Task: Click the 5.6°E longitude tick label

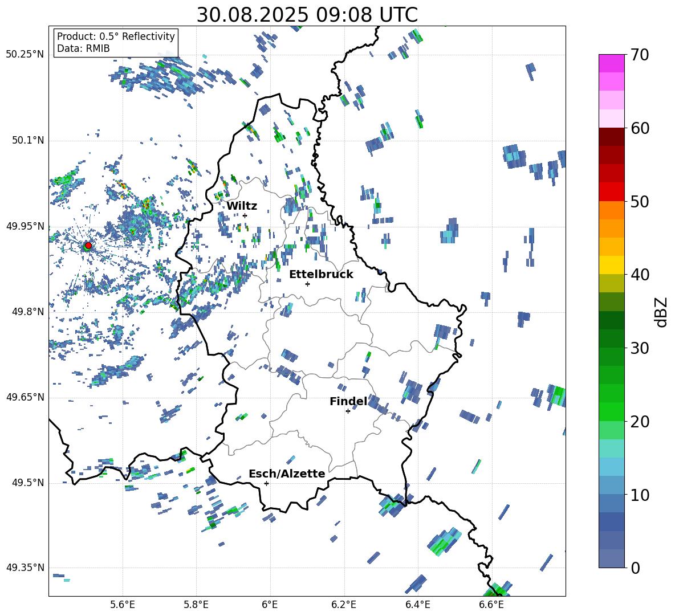Action: tap(123, 605)
